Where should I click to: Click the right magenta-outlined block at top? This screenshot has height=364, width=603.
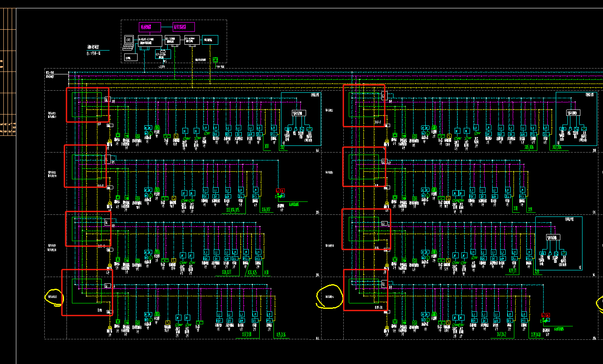click(184, 27)
